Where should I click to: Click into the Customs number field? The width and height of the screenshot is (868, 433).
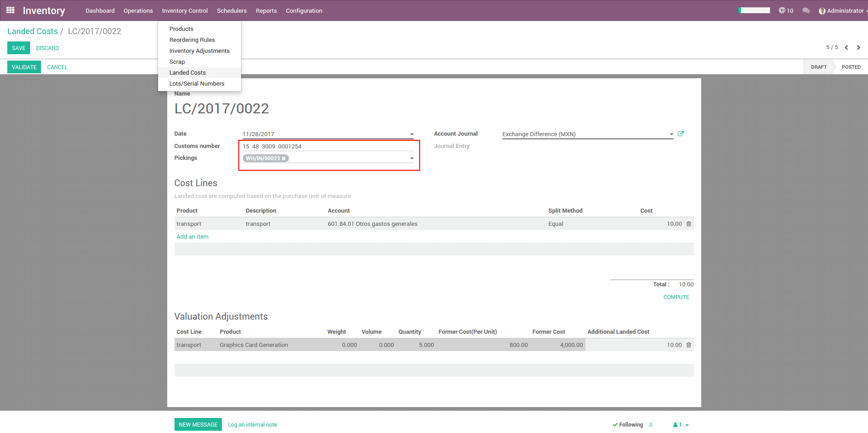(x=327, y=147)
